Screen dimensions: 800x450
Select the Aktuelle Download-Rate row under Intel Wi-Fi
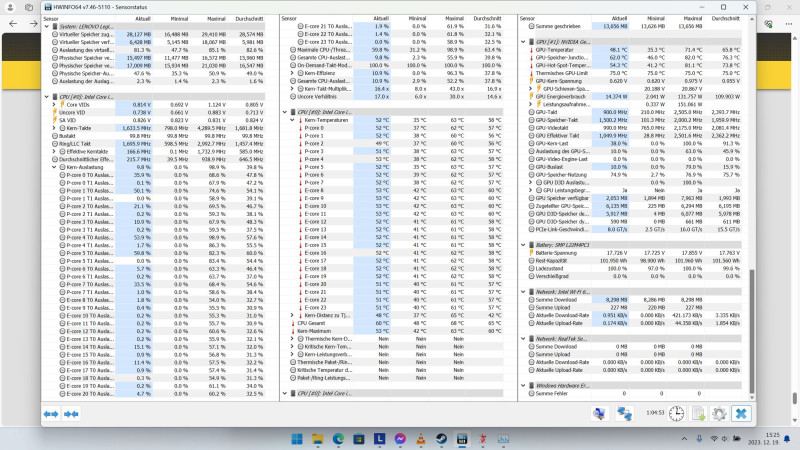[x=633, y=315]
